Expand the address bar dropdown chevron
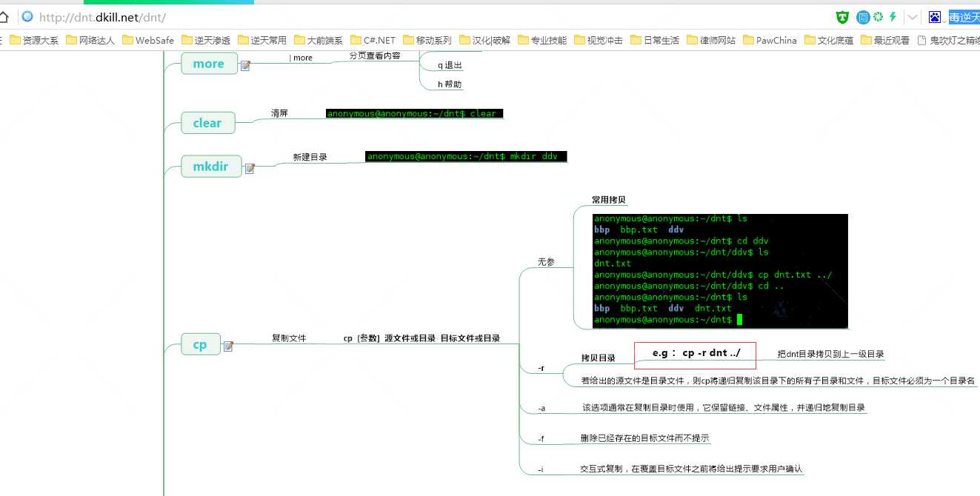Image resolution: width=980 pixels, height=496 pixels. pyautogui.click(x=913, y=17)
